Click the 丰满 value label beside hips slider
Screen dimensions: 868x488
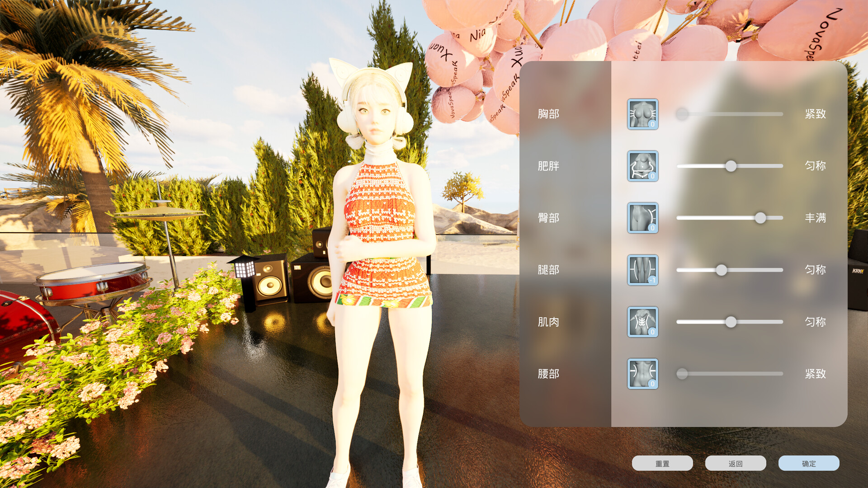[x=816, y=218]
